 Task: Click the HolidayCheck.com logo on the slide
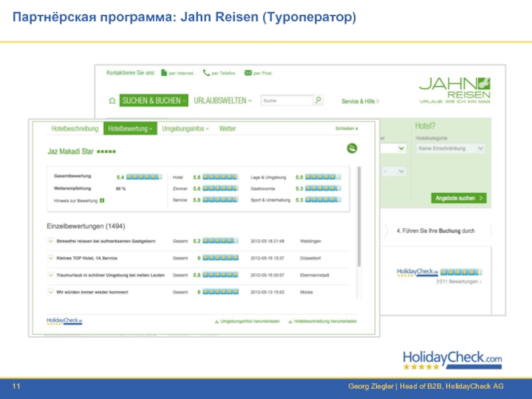(452, 360)
